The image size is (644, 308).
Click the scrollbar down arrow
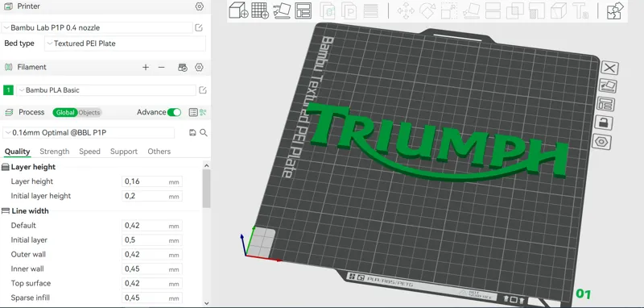pyautogui.click(x=207, y=303)
